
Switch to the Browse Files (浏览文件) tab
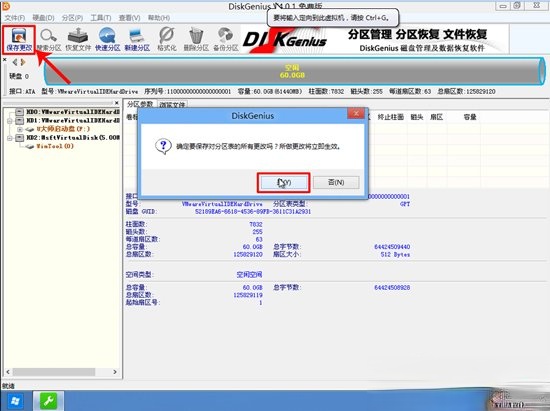pyautogui.click(x=172, y=105)
